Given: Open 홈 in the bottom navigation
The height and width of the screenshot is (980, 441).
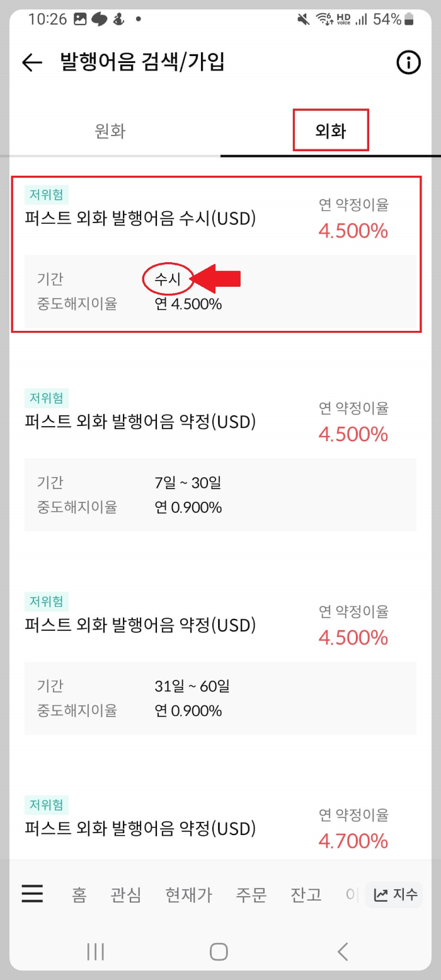Looking at the screenshot, I should 79,894.
